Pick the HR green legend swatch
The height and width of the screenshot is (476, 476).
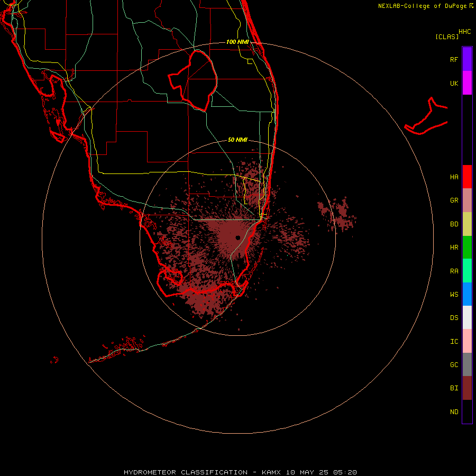tap(467, 248)
